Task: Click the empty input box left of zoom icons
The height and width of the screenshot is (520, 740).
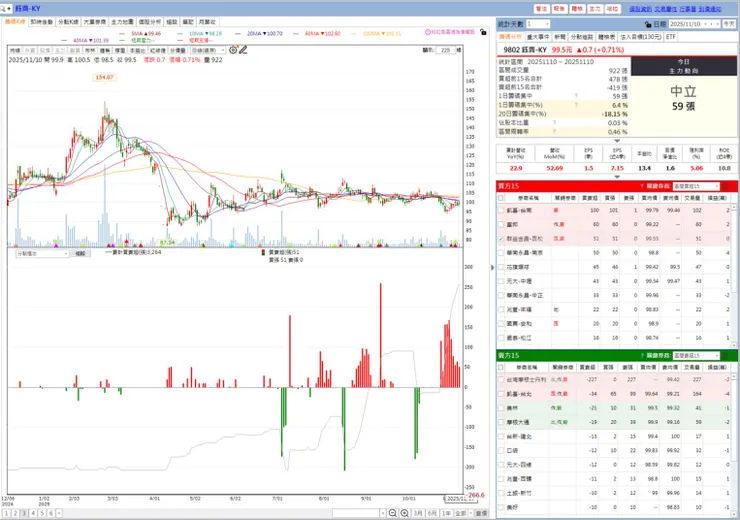Action: [356, 513]
